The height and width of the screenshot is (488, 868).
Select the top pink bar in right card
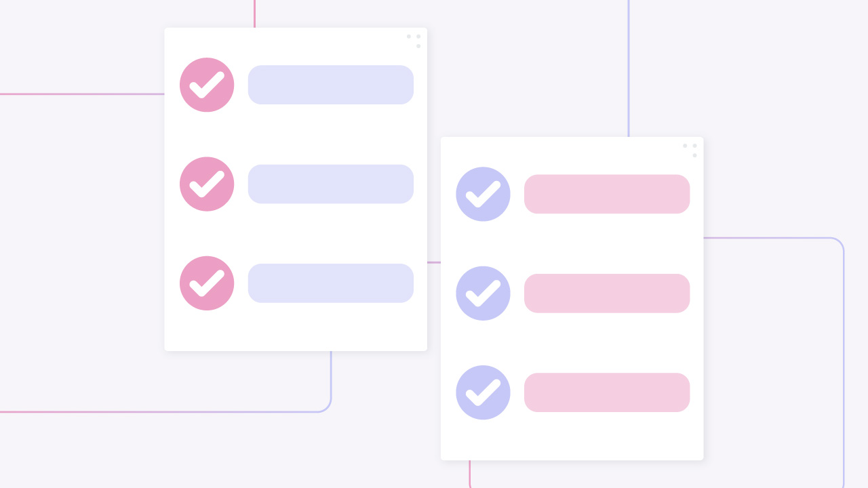coord(607,194)
